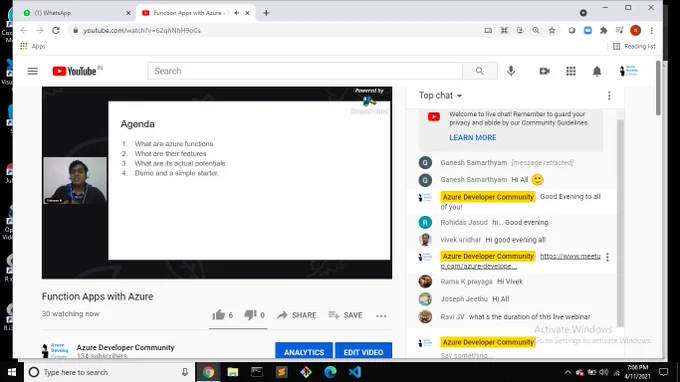Open more actions ellipsis under the video
The width and height of the screenshot is (680, 382).
click(381, 316)
